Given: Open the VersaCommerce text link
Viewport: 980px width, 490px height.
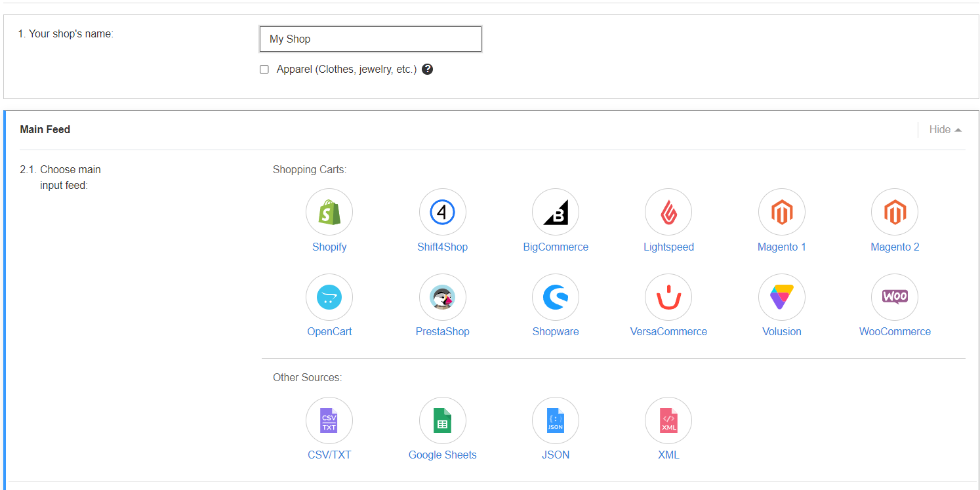Looking at the screenshot, I should click(668, 332).
